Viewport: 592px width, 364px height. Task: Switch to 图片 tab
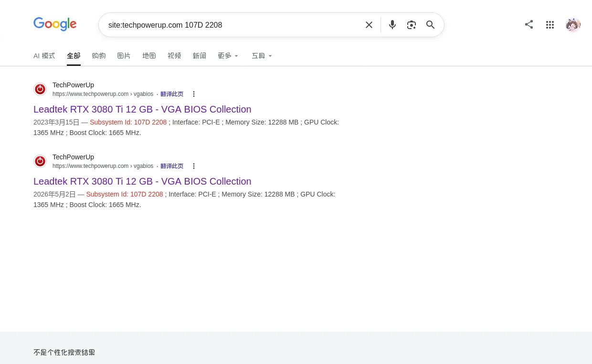coord(124,56)
